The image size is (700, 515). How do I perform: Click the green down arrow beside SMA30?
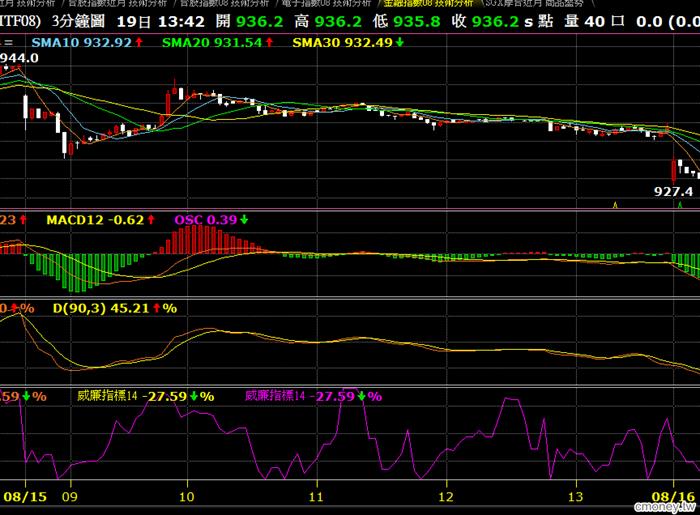click(400, 42)
